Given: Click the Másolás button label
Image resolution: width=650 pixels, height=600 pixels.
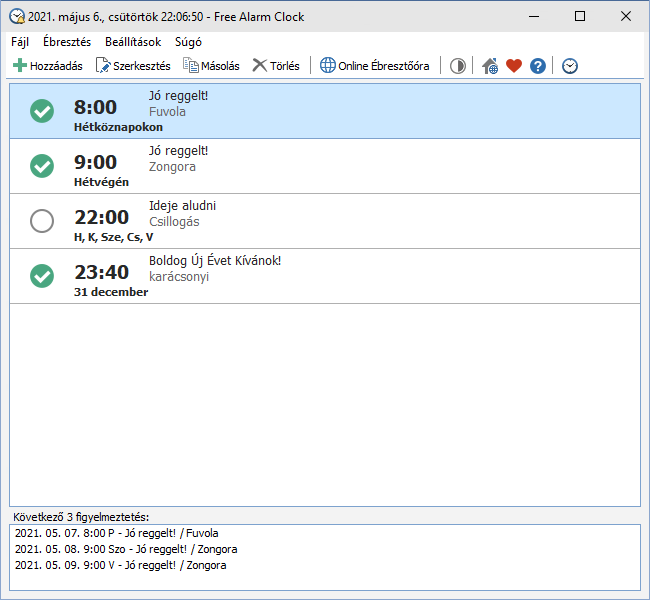Looking at the screenshot, I should [220, 66].
